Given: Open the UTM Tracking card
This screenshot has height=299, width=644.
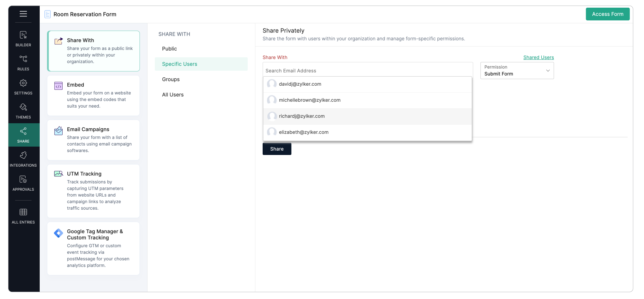Looking at the screenshot, I should [x=93, y=191].
